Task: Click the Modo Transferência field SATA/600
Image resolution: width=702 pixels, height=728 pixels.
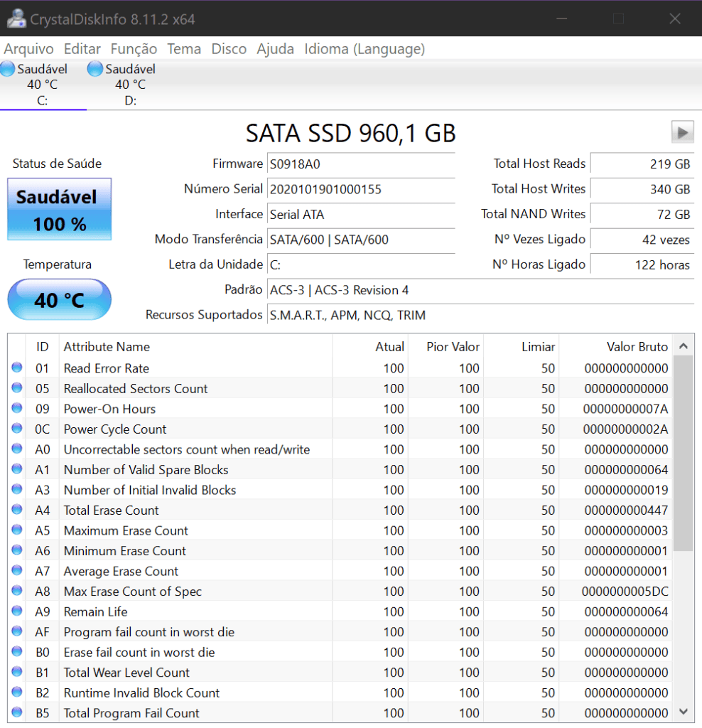Action: (361, 240)
